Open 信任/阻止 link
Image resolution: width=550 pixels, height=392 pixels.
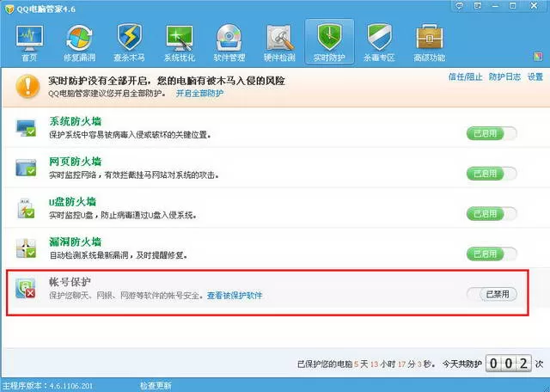click(465, 77)
